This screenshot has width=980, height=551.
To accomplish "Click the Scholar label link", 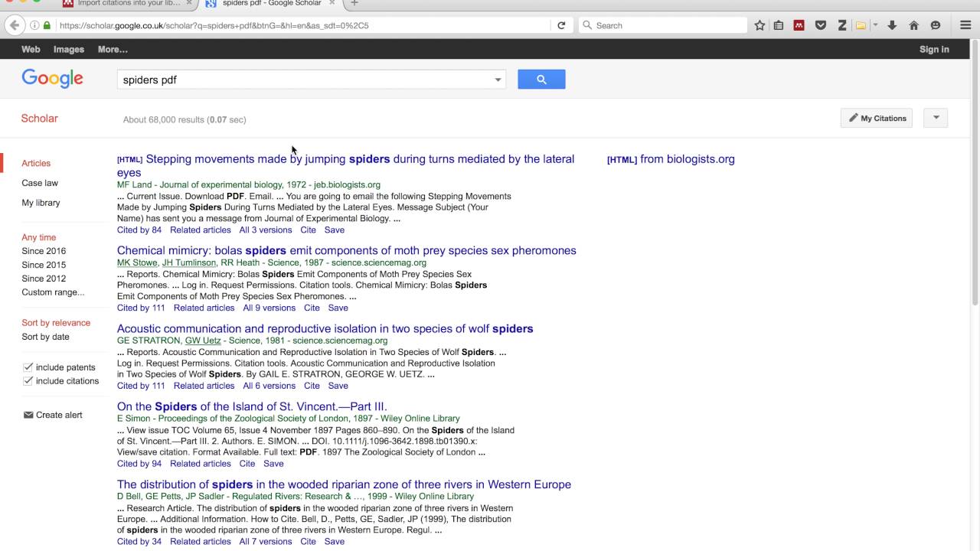I will tap(39, 119).
